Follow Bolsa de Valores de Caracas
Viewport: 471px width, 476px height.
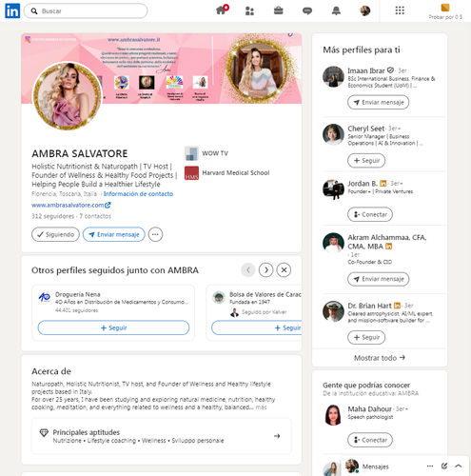coord(256,327)
